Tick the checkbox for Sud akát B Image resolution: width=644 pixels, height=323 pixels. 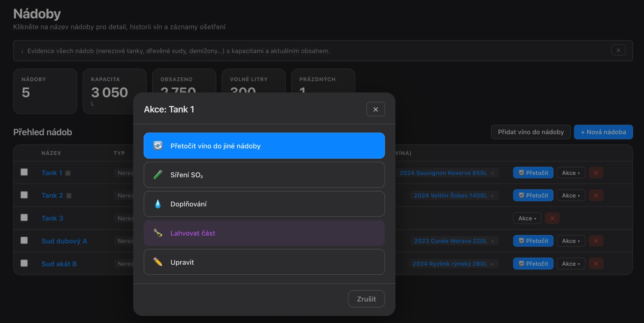(24, 263)
